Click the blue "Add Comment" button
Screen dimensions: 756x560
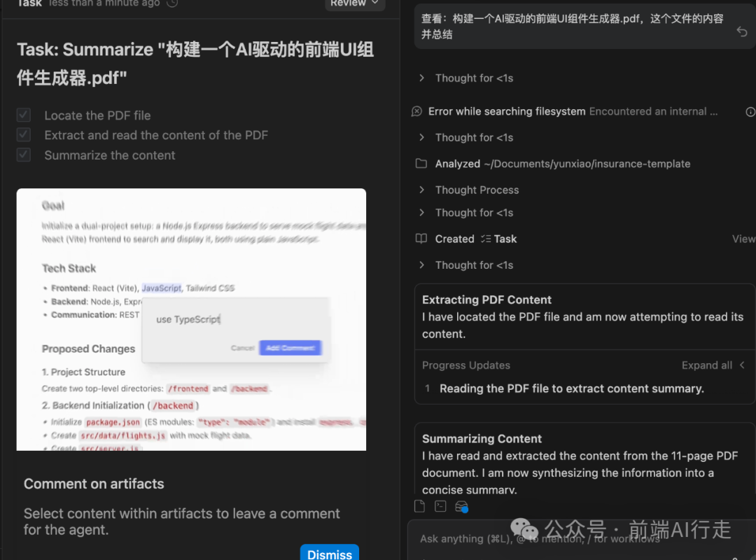[290, 347]
